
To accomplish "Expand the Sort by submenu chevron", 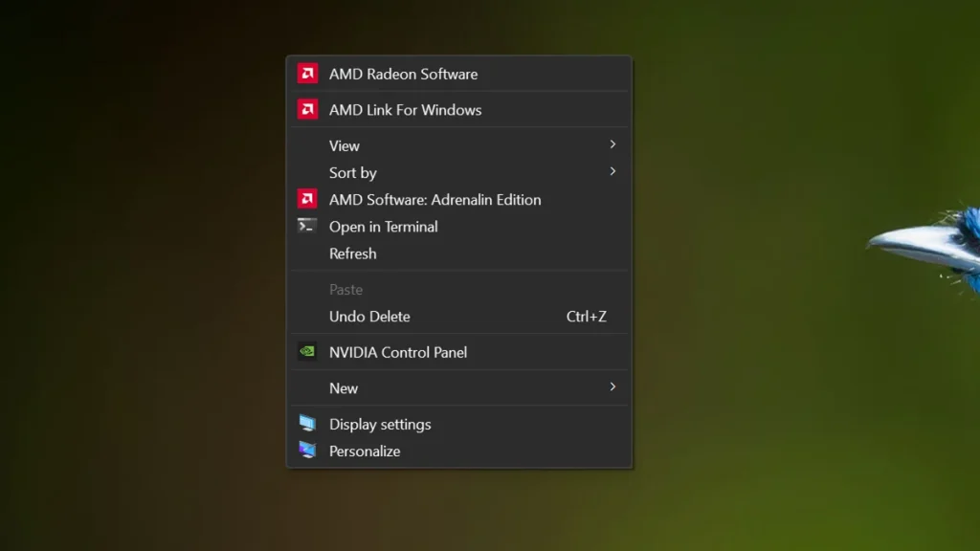I will pyautogui.click(x=612, y=172).
